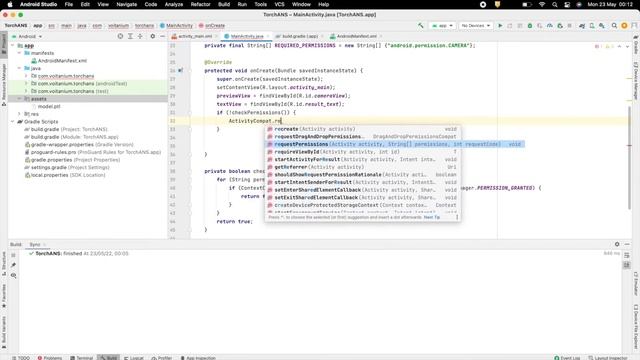
Task: Hide the Project panel with the minus icon
Action: (x=162, y=36)
